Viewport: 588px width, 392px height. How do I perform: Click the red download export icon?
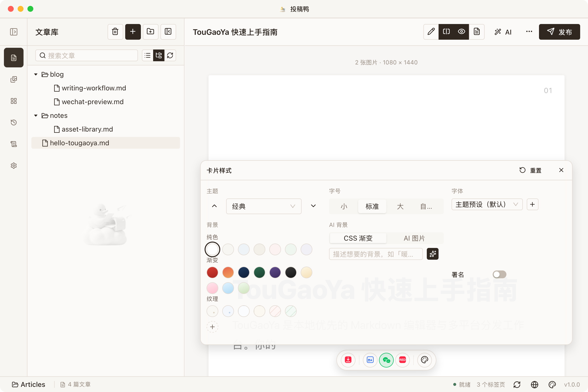pyautogui.click(x=348, y=360)
